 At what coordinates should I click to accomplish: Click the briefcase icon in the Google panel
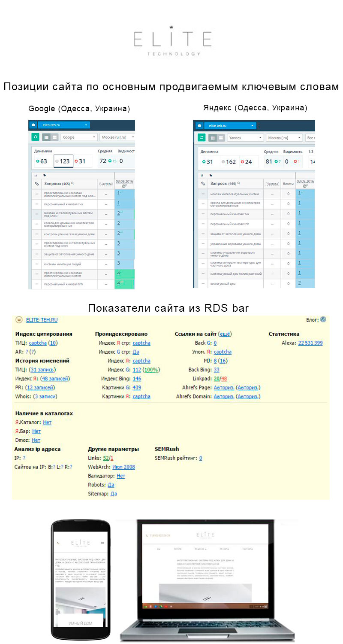(x=33, y=125)
